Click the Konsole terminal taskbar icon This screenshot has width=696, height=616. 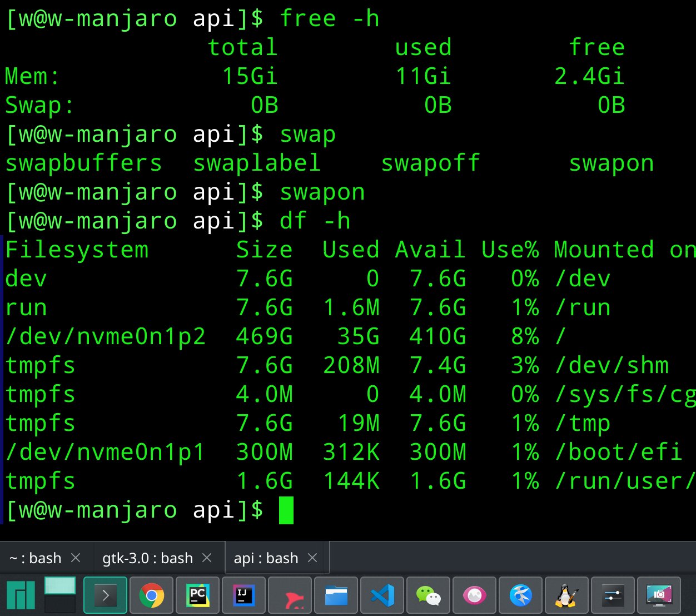point(106,595)
